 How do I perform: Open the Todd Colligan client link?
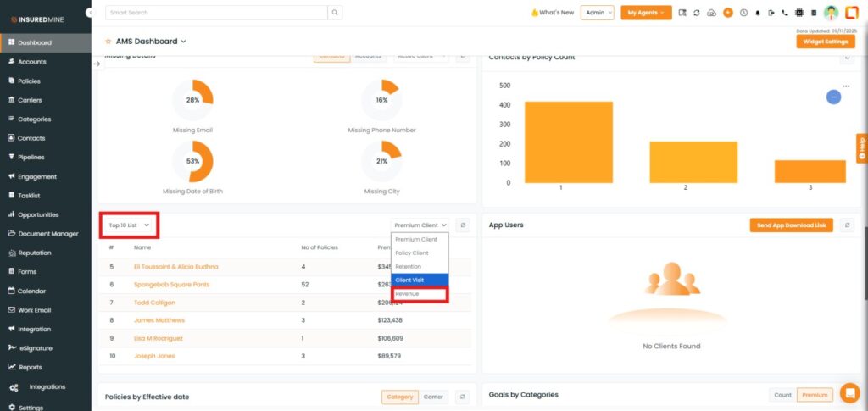(x=153, y=302)
